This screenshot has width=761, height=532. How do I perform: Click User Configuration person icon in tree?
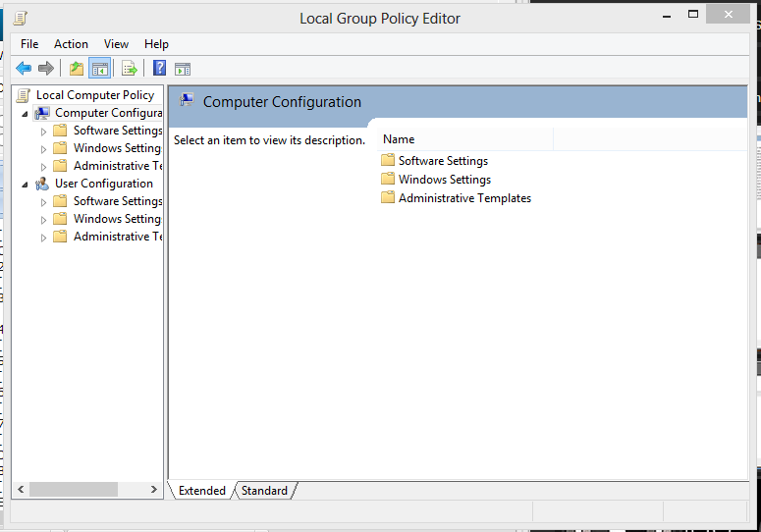coord(42,184)
